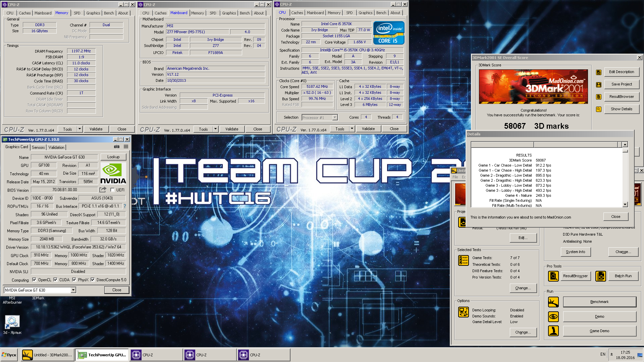Open Caches tab in Mainboard CPU-Z window
The width and height of the screenshot is (644, 362).
click(x=160, y=13)
